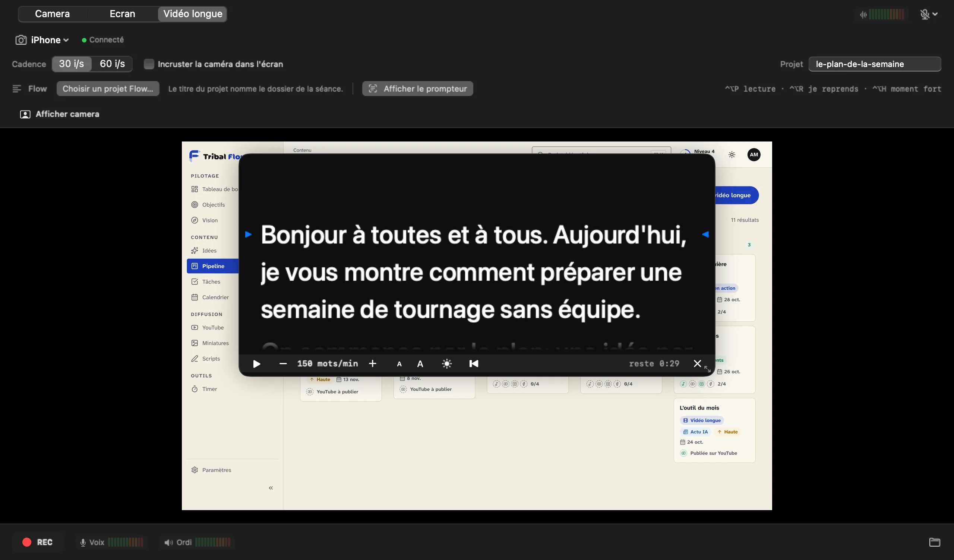Switch to the Ecran tab

click(122, 14)
